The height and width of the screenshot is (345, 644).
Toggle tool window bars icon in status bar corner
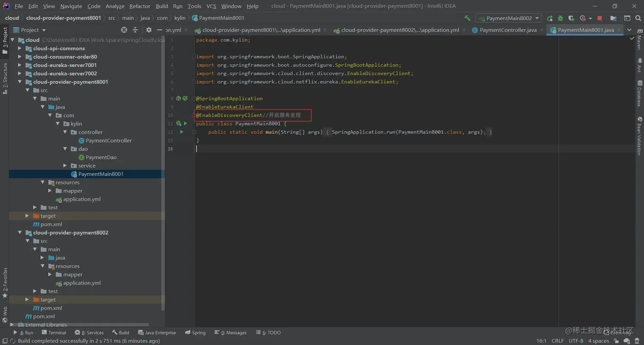(5, 341)
